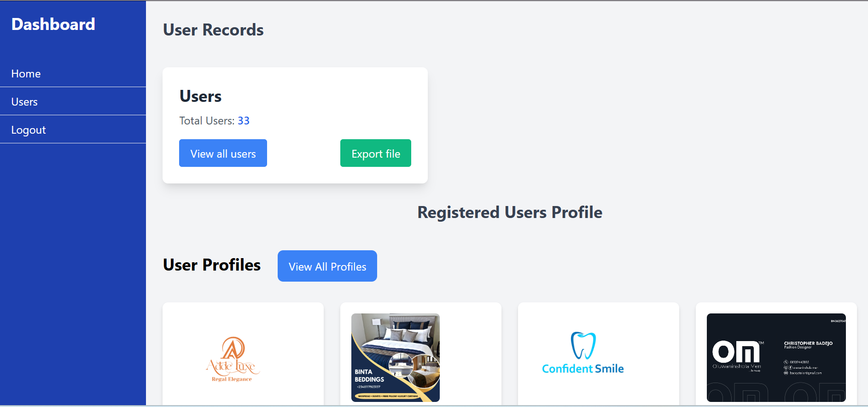Click the Registered Users Profile heading
The height and width of the screenshot is (407, 868).
click(x=510, y=212)
